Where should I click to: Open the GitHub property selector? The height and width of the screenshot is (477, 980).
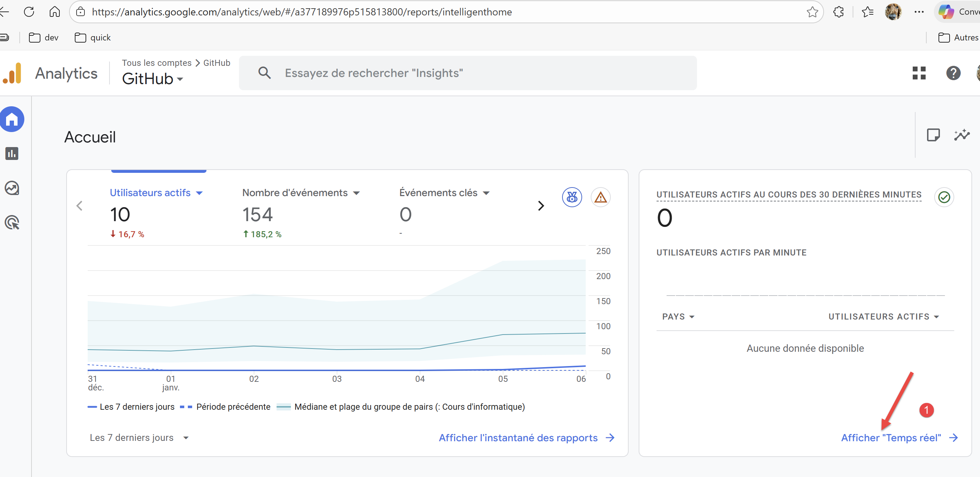152,79
